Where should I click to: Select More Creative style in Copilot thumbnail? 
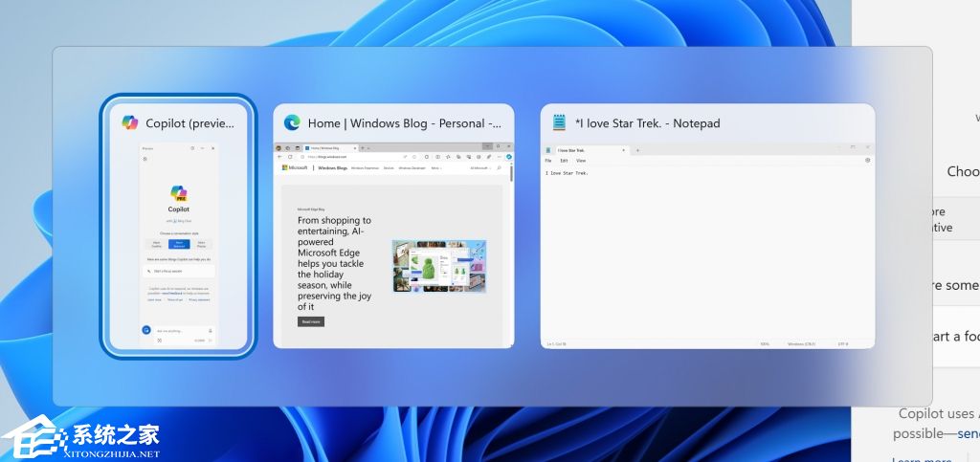[155, 244]
